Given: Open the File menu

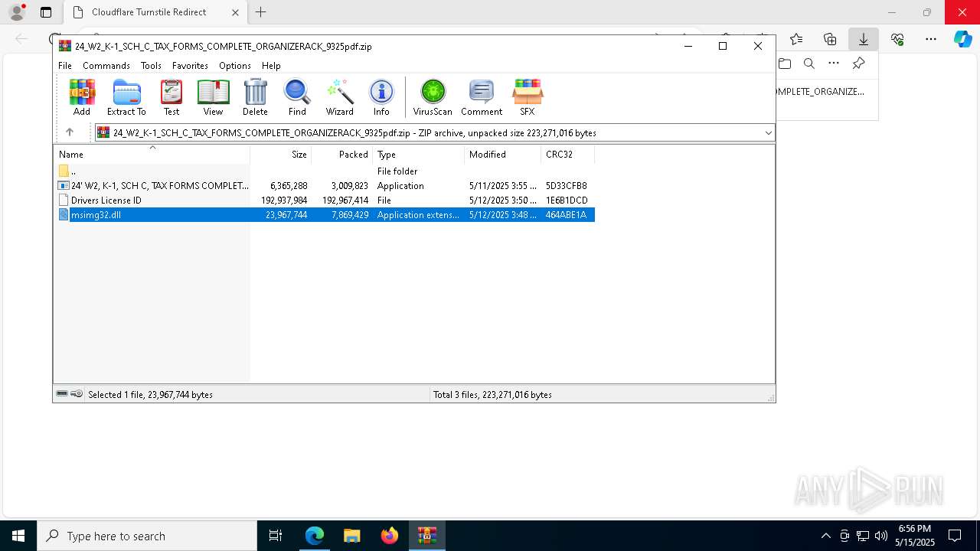Looking at the screenshot, I should [65, 66].
